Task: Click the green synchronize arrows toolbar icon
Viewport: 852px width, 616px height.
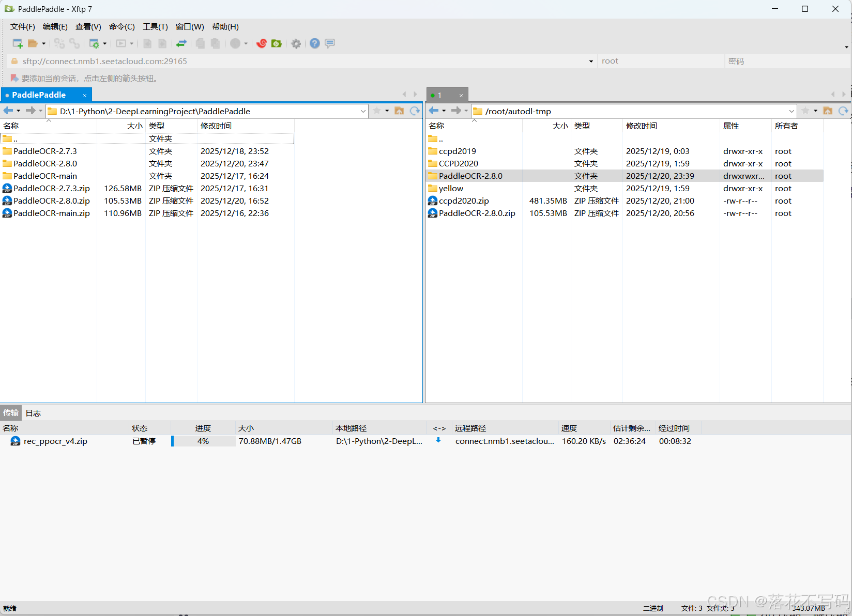Action: pos(181,43)
